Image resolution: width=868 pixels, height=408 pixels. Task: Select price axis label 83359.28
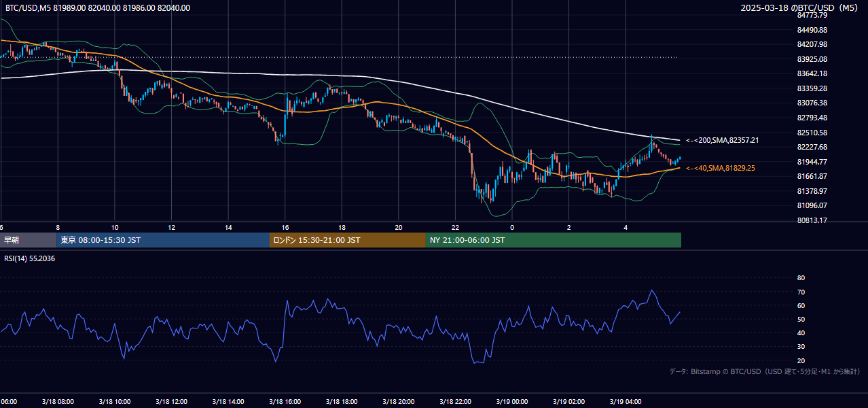click(x=812, y=88)
